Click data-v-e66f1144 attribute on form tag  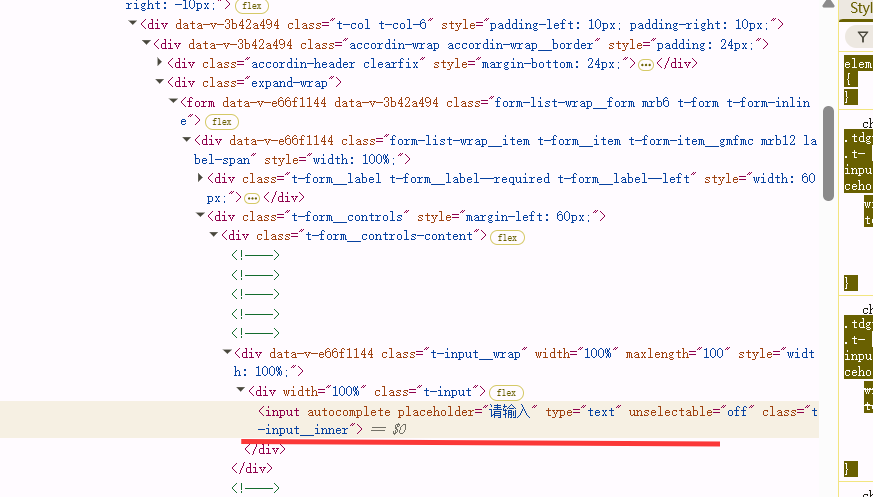point(274,102)
